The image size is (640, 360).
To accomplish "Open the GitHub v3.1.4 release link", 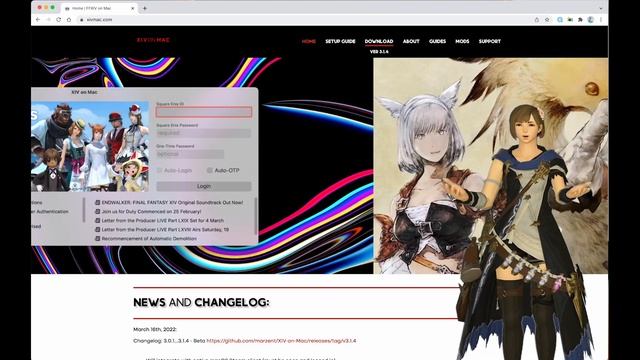I will [281, 341].
